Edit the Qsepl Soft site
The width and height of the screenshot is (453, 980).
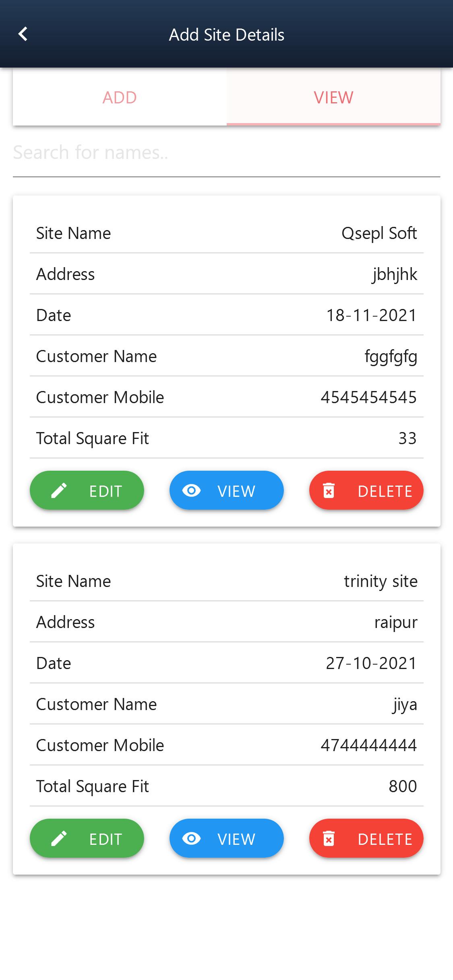click(x=87, y=490)
